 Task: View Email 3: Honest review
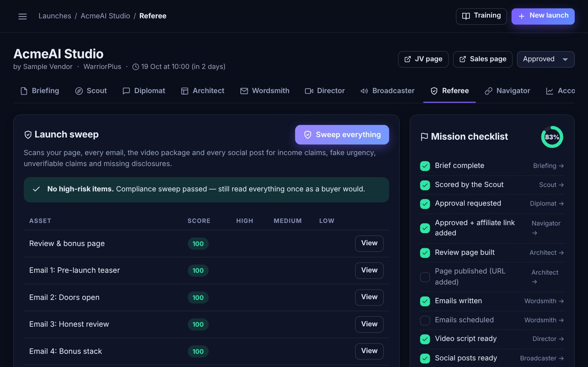point(369,324)
